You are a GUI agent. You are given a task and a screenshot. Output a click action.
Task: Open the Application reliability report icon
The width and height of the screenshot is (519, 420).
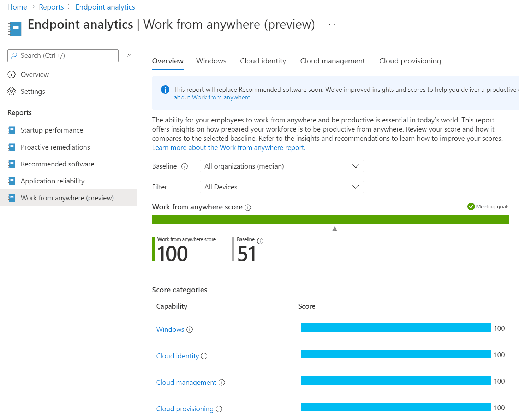[12, 181]
